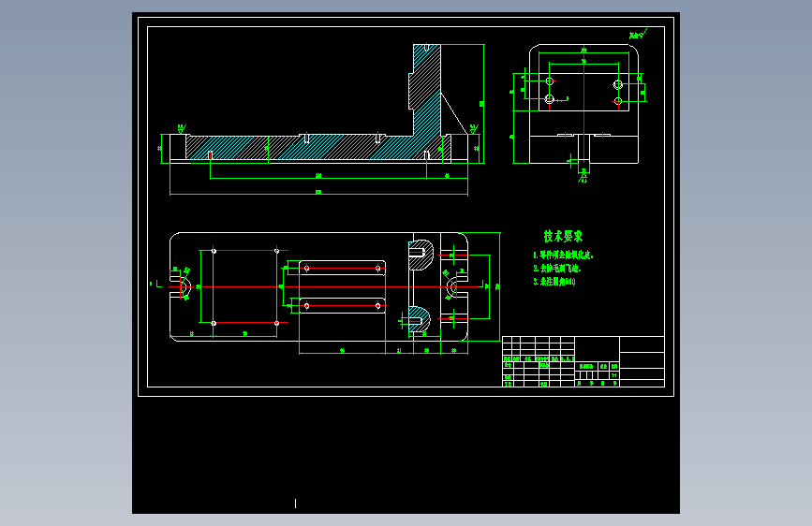Select the surface roughness symbol at the sheet's top-right corner
The height and width of the screenshot is (526, 812).
639,35
